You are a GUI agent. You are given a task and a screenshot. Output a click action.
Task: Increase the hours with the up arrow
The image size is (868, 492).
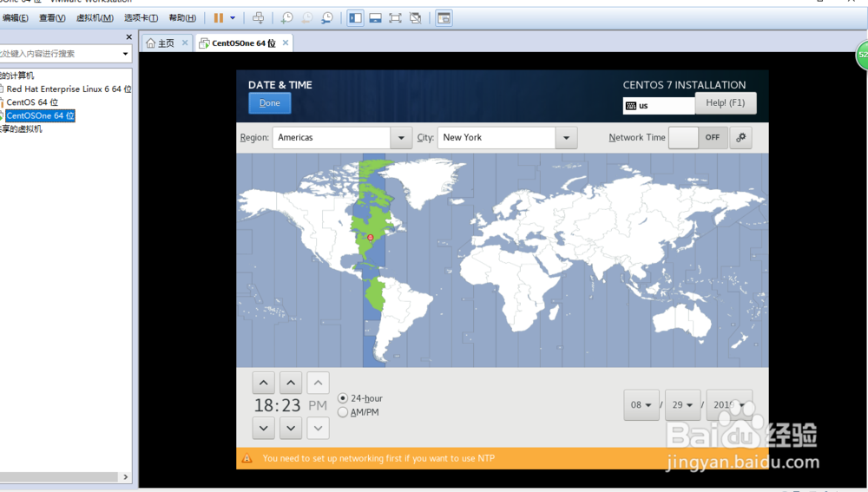(264, 383)
